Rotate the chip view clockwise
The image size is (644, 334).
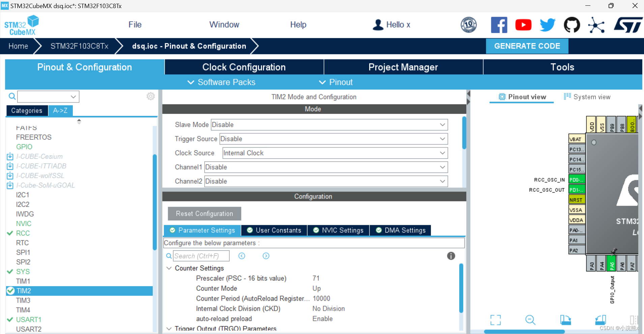coord(565,320)
